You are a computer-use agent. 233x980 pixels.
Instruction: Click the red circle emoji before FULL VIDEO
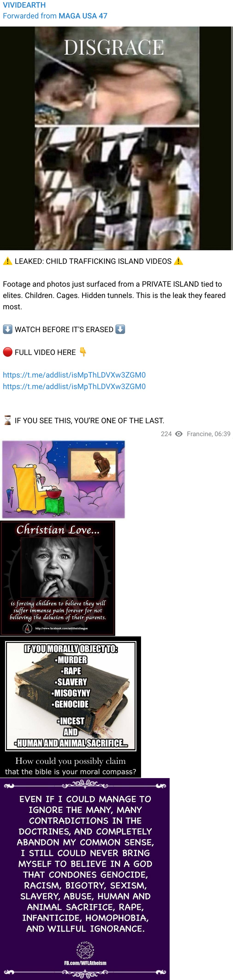tap(8, 352)
